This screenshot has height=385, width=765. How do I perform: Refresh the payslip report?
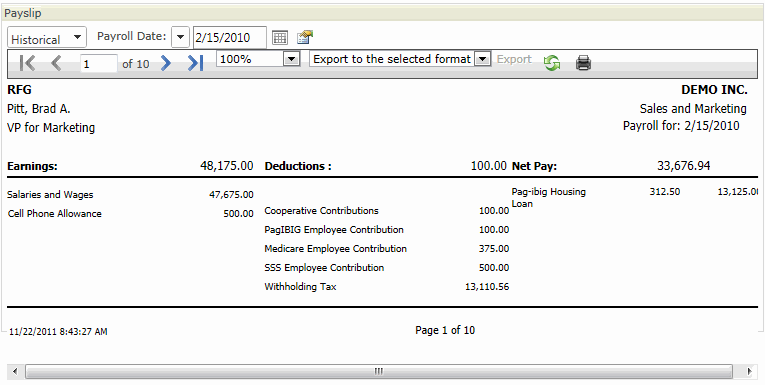point(552,63)
